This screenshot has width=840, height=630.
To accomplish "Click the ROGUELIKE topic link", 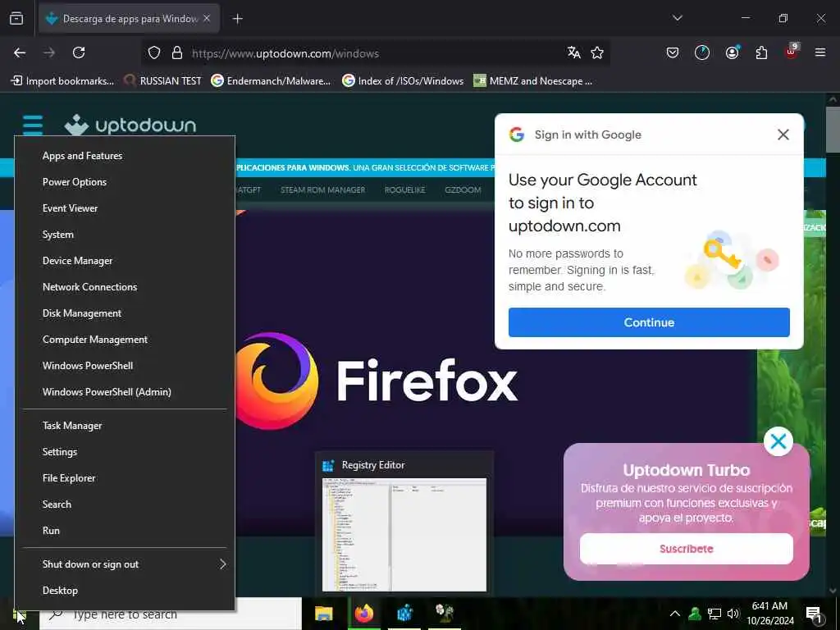I will [x=404, y=190].
